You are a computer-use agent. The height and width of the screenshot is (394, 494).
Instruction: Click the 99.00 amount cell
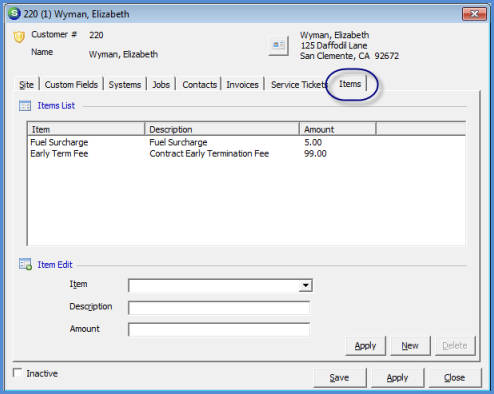tap(315, 154)
